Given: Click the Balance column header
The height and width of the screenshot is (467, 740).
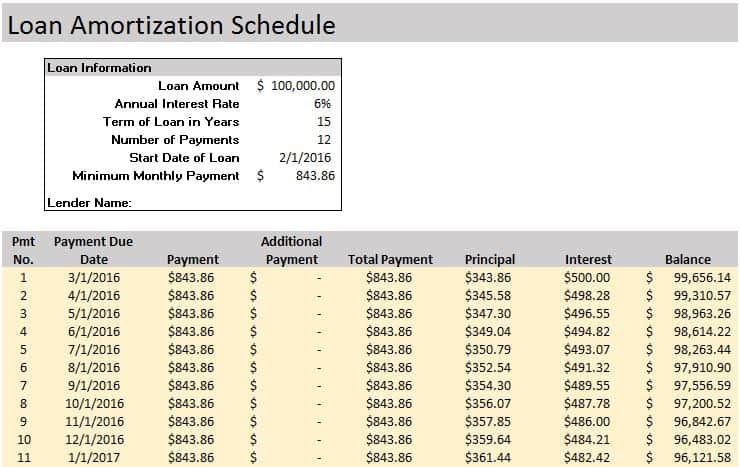Looking at the screenshot, I should click(x=688, y=259).
